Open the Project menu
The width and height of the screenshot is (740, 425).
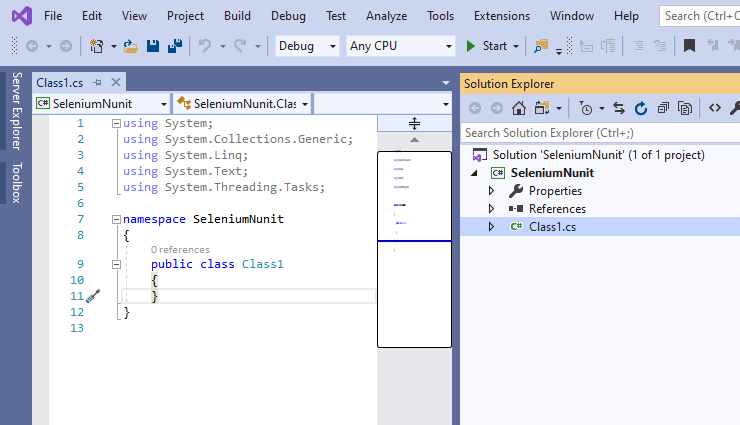pos(185,16)
